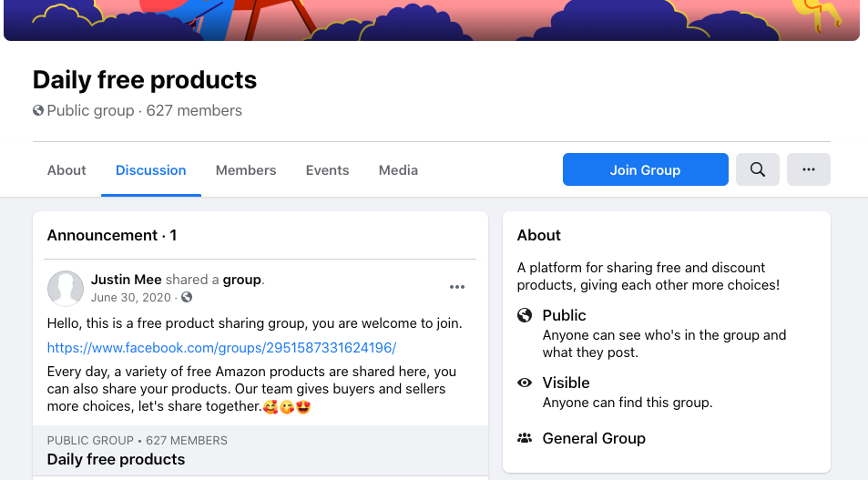Select the Discussion tab

[151, 170]
